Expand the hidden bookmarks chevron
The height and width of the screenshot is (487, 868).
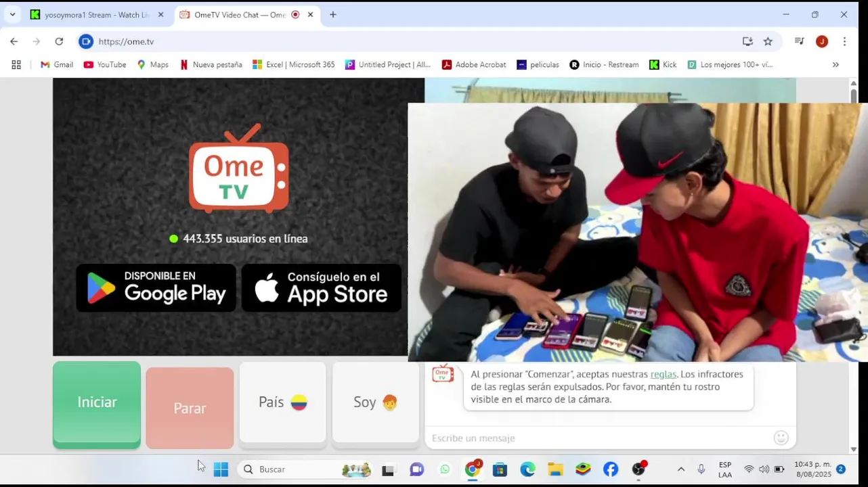click(x=836, y=65)
